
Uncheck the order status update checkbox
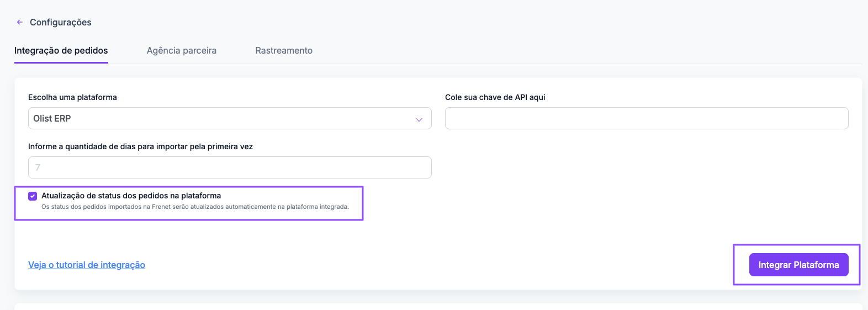(33, 196)
